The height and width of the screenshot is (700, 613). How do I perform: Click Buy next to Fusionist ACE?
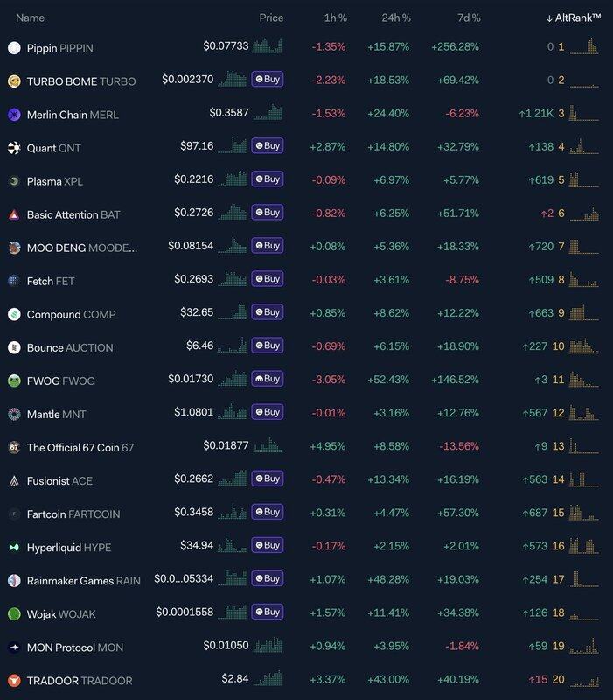click(267, 479)
